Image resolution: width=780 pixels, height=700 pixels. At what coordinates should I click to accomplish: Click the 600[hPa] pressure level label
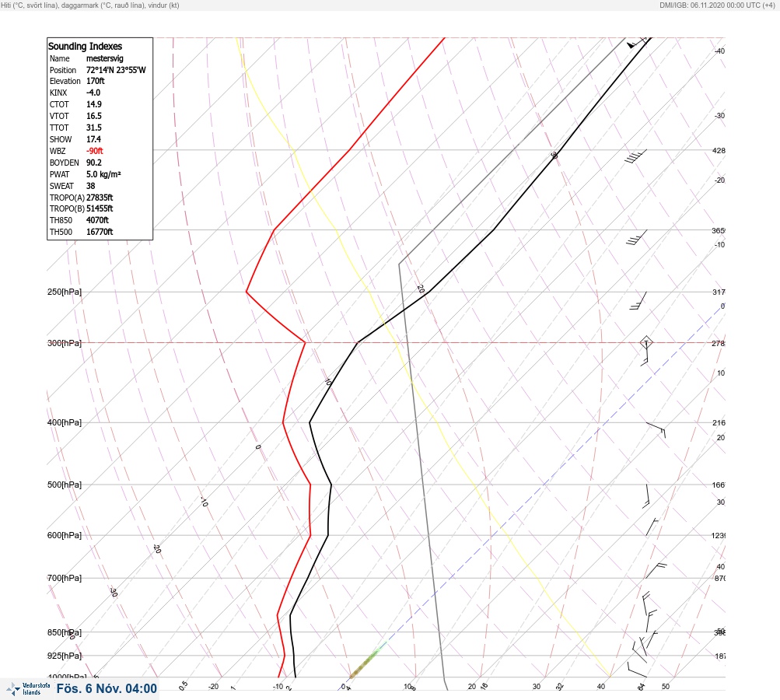(x=65, y=535)
